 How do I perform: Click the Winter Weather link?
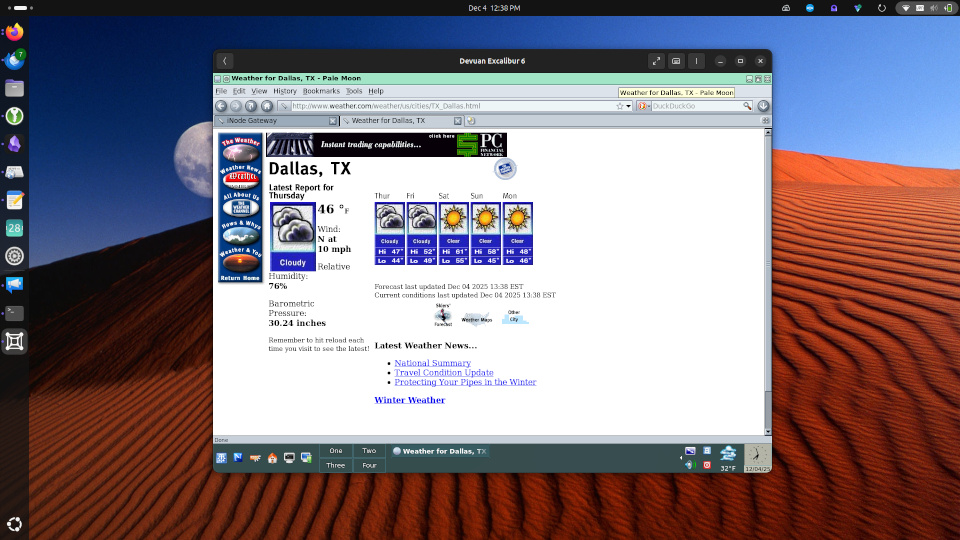click(409, 400)
